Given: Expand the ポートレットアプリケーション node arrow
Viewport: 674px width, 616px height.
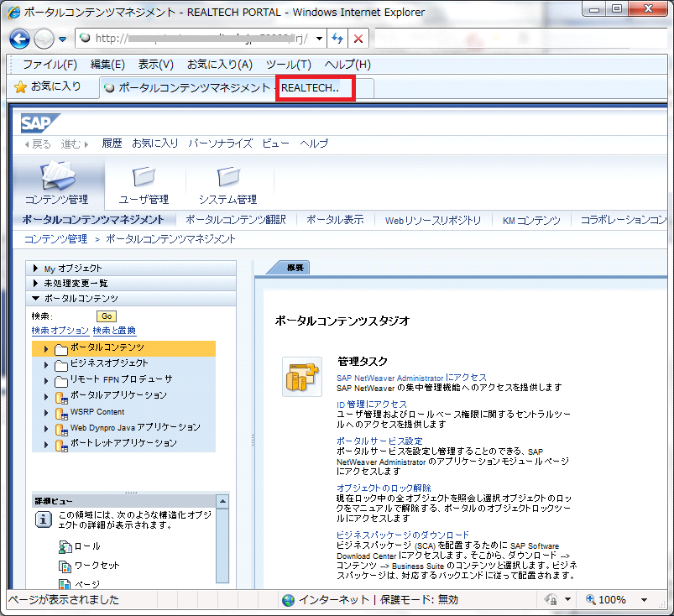Looking at the screenshot, I should (x=46, y=445).
